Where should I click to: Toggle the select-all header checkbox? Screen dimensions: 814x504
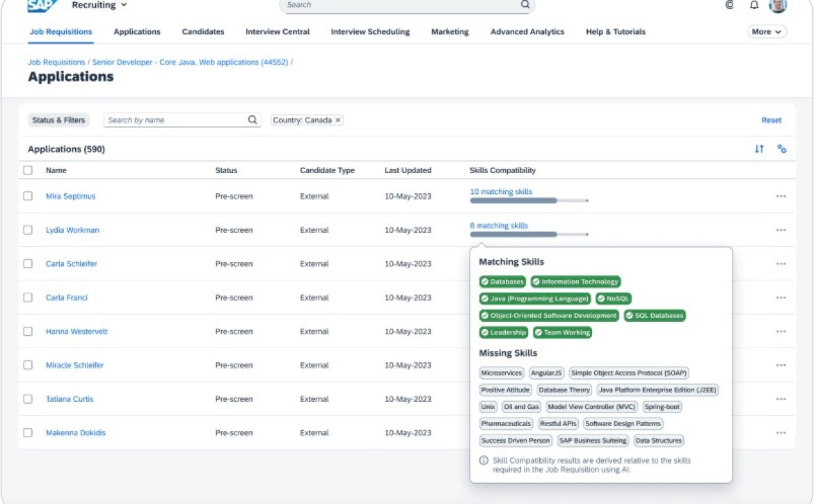point(28,170)
